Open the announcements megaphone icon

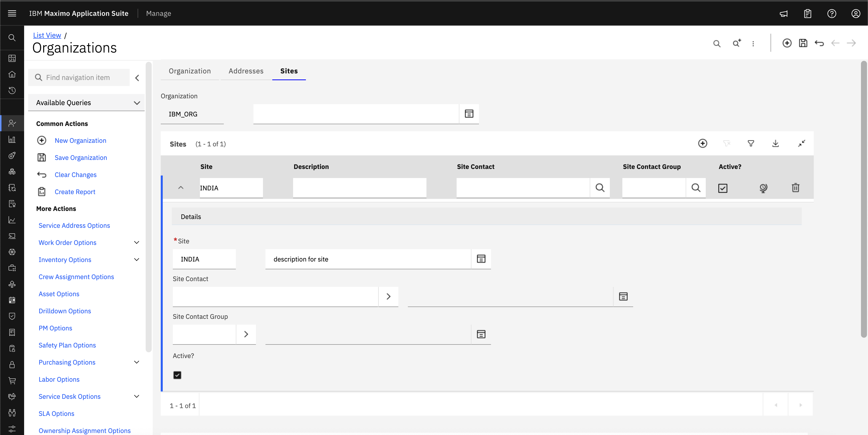click(x=784, y=14)
